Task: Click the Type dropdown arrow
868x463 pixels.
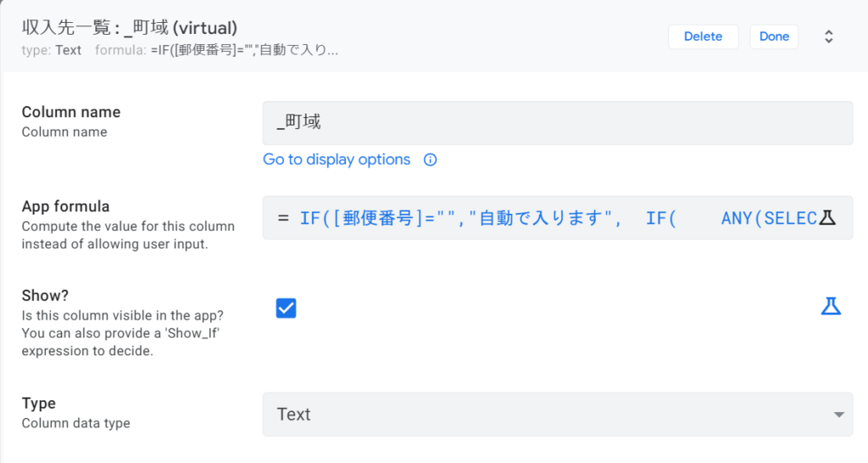Action: (x=838, y=415)
